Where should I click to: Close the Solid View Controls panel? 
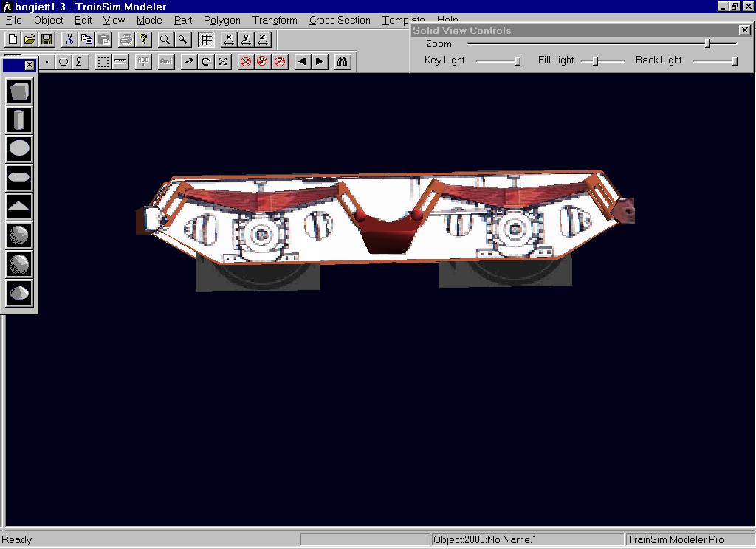(744, 30)
